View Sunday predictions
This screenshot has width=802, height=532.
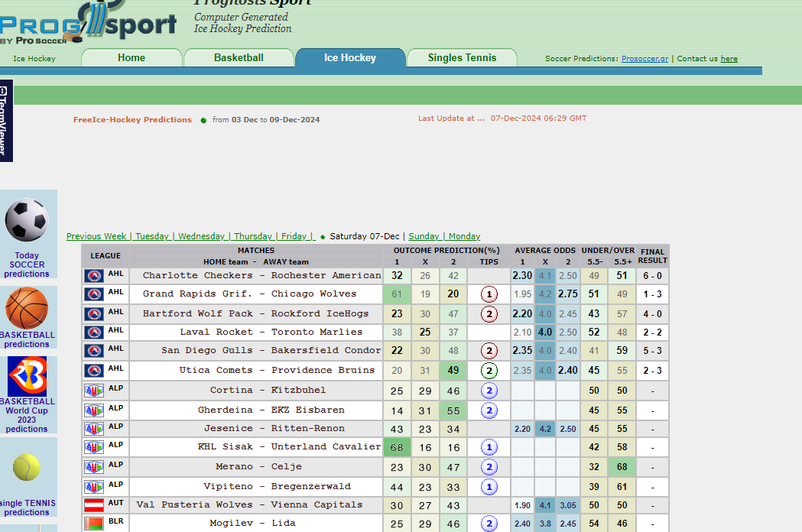tap(424, 236)
